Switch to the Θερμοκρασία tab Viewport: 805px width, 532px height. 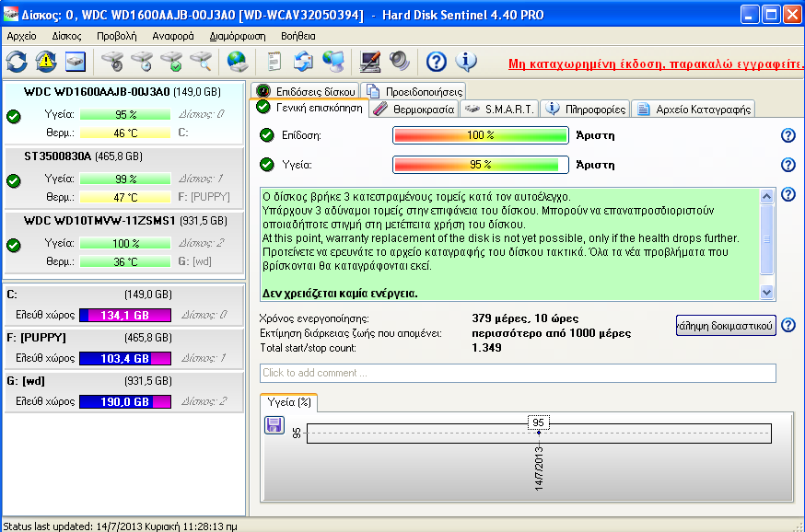(x=414, y=110)
